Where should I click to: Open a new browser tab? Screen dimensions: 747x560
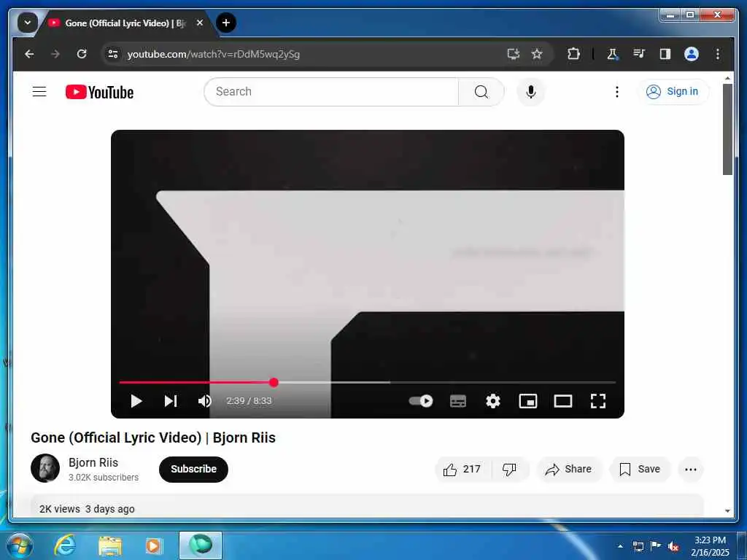(x=226, y=23)
